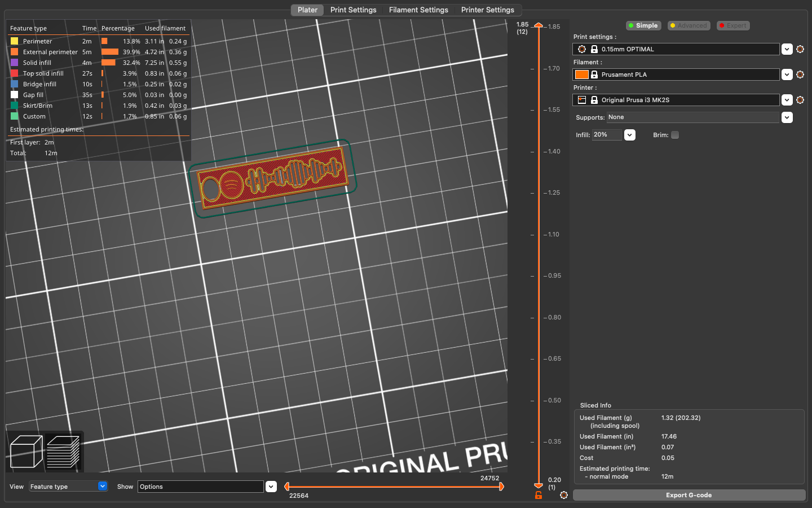The height and width of the screenshot is (508, 812).
Task: Click the lock icon beside Prusament PLA
Action: click(x=594, y=75)
